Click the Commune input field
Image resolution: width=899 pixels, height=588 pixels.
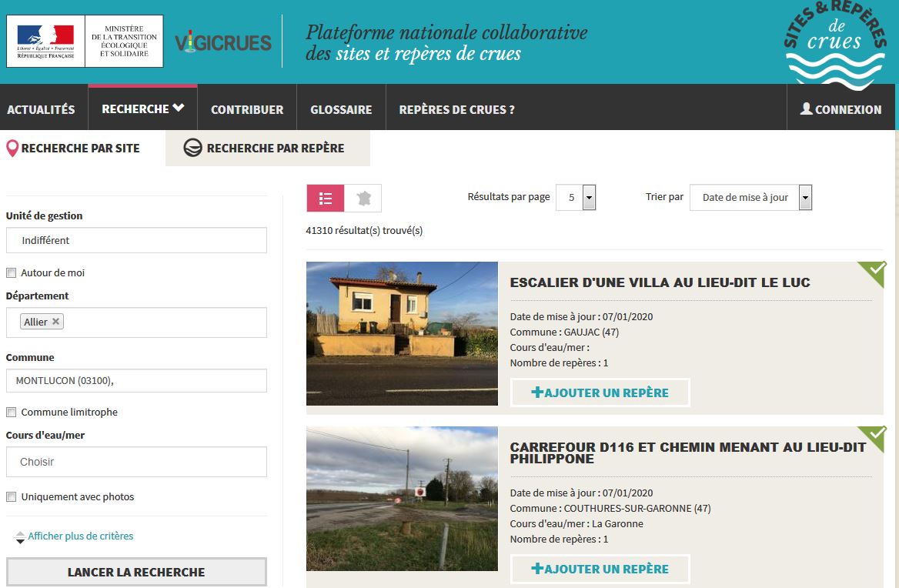click(x=136, y=380)
